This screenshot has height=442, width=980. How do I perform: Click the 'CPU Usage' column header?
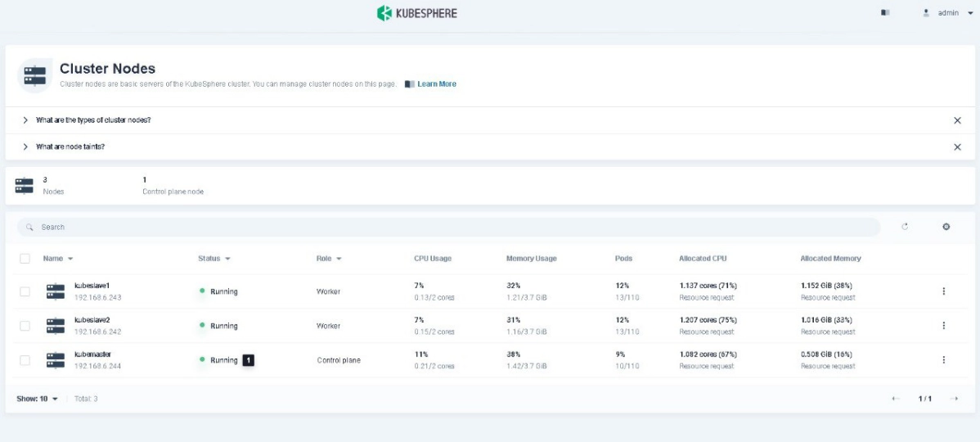coord(433,258)
